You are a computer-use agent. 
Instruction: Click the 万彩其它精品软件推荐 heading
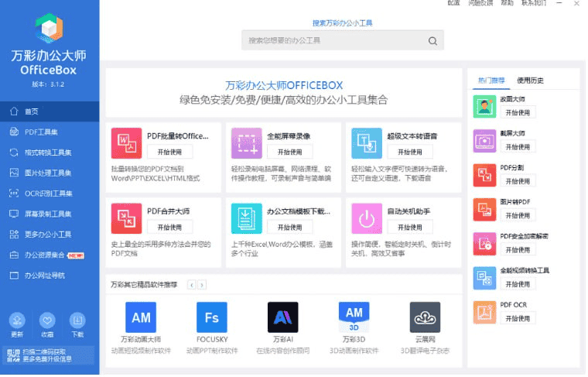point(145,286)
